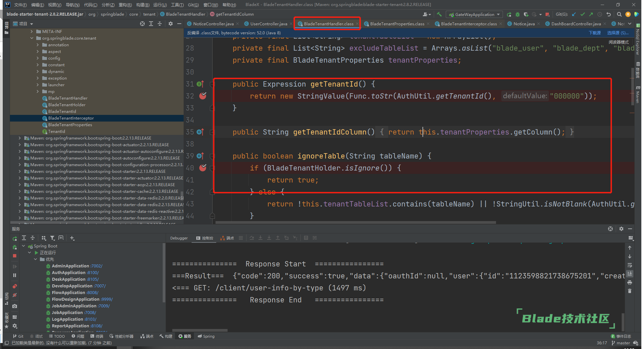Viewport: 644px width, 349px height.
Task: Click the Git update project blue arrow
Action: 574,14
